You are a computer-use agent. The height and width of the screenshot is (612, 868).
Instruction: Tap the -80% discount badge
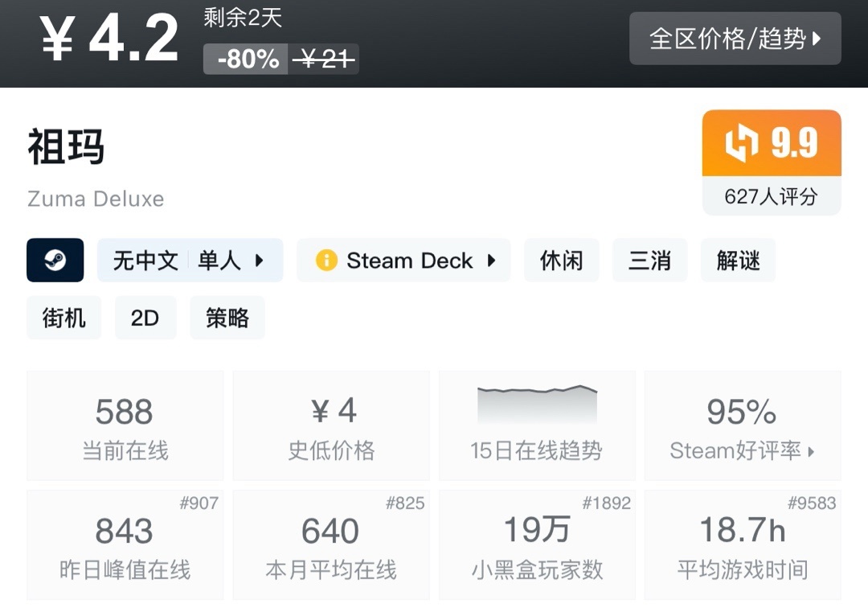tap(247, 59)
